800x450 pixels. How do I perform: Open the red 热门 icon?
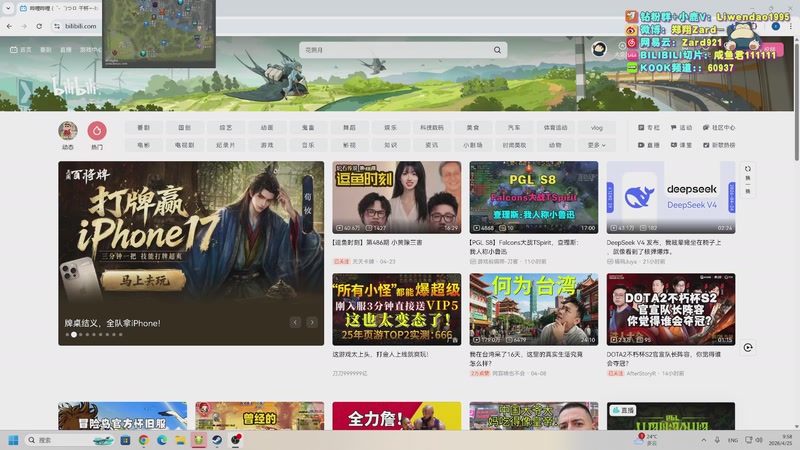[x=97, y=131]
